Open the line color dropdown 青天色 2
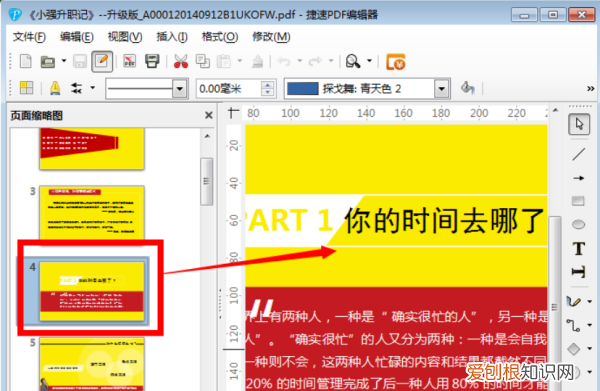600x391 pixels. click(441, 89)
